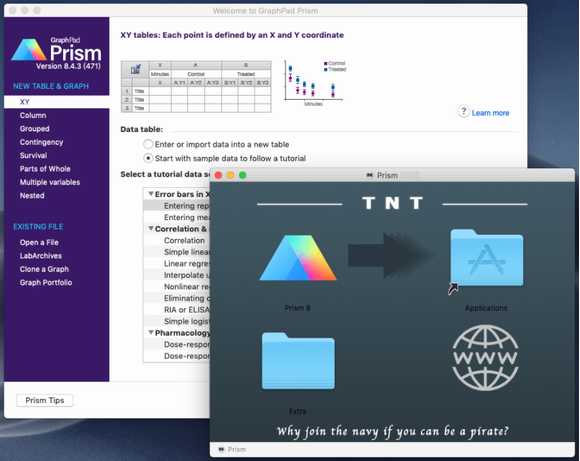This screenshot has width=580, height=461.
Task: Open the Extra folder icon
Action: pyautogui.click(x=298, y=361)
